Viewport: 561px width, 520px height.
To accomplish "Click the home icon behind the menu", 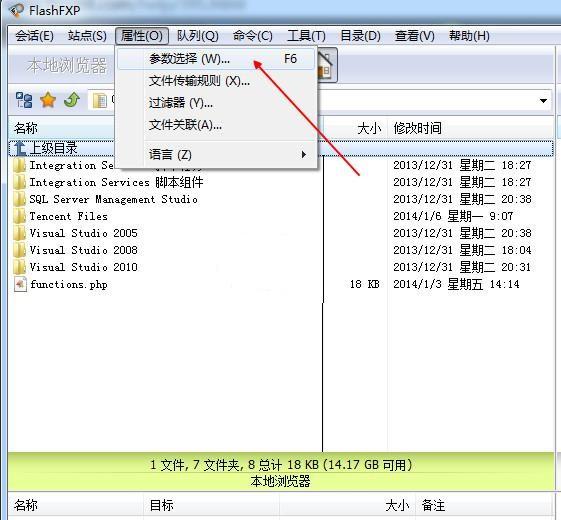I will (326, 65).
